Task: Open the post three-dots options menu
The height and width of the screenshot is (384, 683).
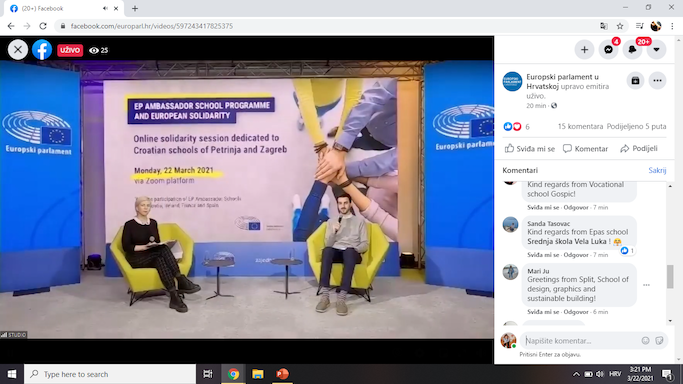Action: (x=657, y=81)
